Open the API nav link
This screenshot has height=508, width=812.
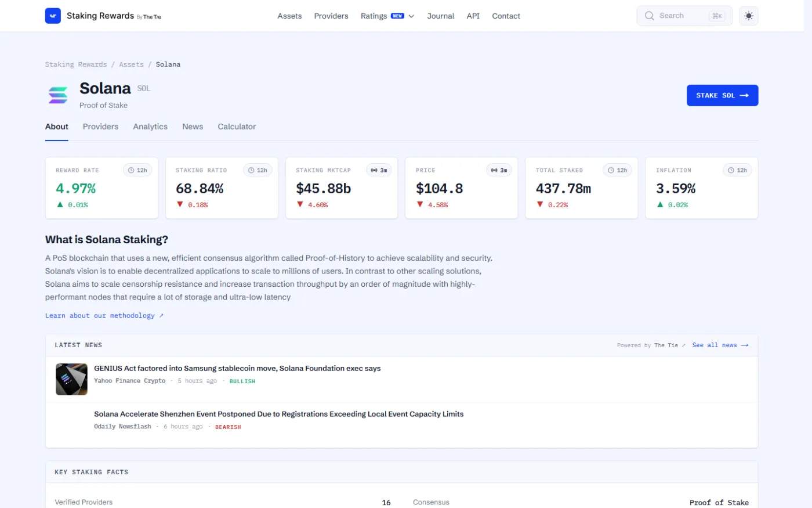[x=473, y=16]
